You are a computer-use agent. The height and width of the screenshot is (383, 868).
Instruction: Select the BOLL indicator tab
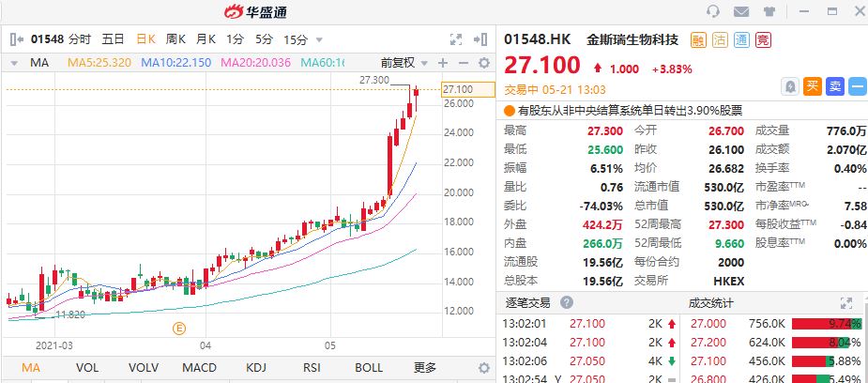click(369, 367)
